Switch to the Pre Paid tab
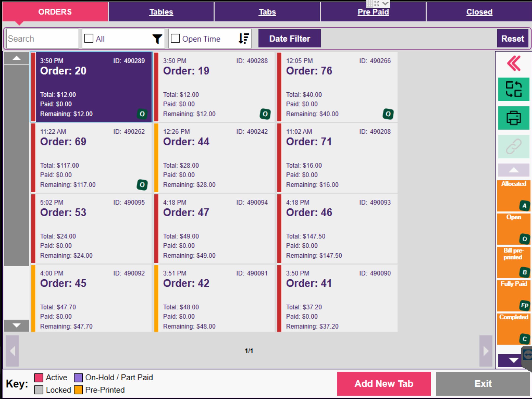This screenshot has height=399, width=532. (373, 12)
